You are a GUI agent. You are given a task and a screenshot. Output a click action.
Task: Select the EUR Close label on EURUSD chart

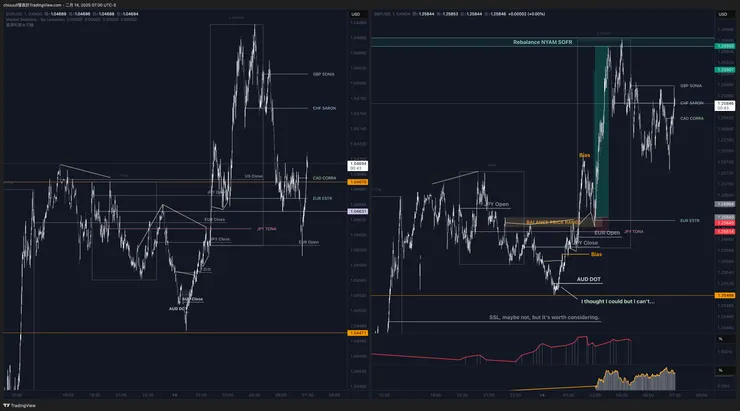pos(214,219)
